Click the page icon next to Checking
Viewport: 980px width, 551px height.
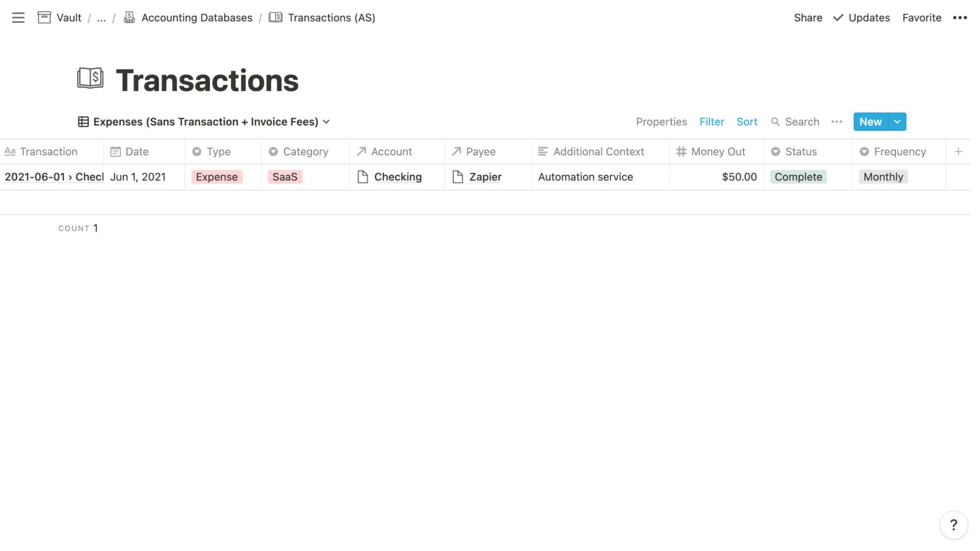click(x=363, y=177)
